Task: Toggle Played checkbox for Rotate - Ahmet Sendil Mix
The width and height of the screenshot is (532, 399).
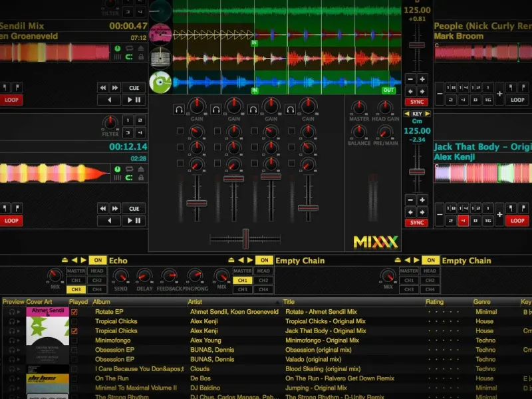Action: point(74,312)
